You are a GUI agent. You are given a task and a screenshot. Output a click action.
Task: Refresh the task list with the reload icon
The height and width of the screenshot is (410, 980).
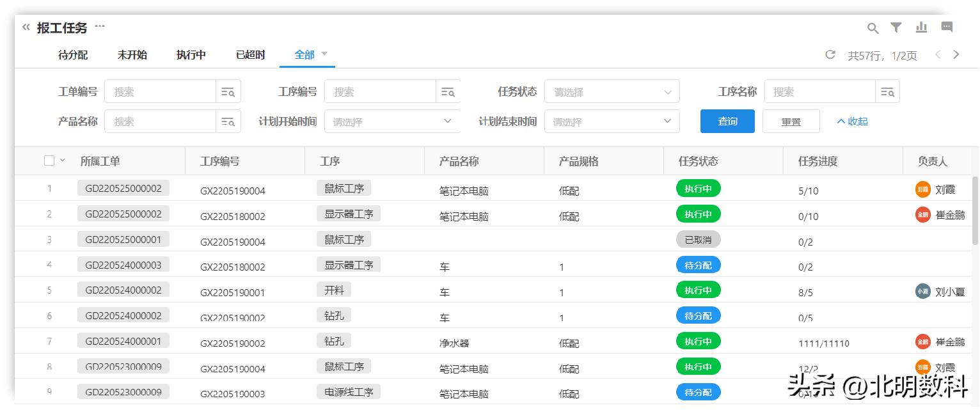pyautogui.click(x=830, y=56)
